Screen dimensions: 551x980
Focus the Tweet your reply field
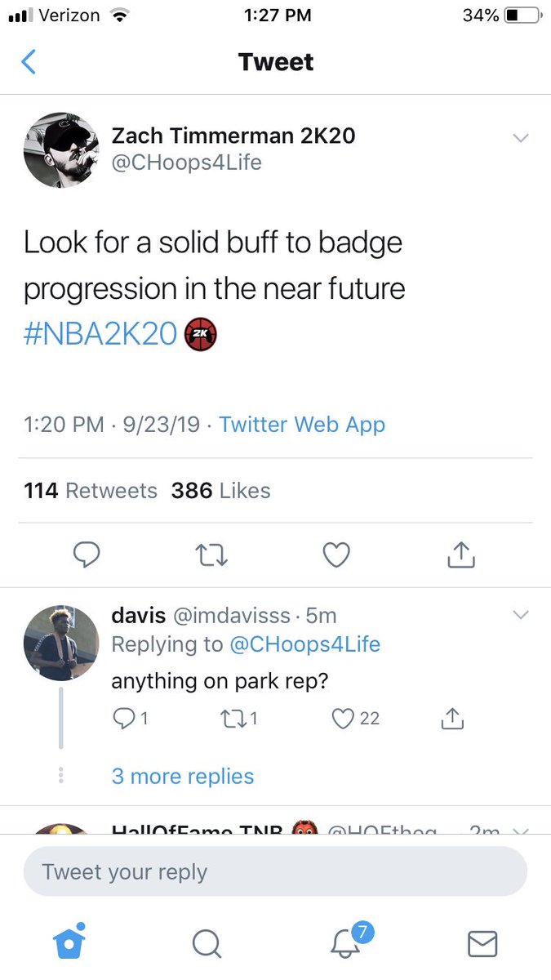275,871
